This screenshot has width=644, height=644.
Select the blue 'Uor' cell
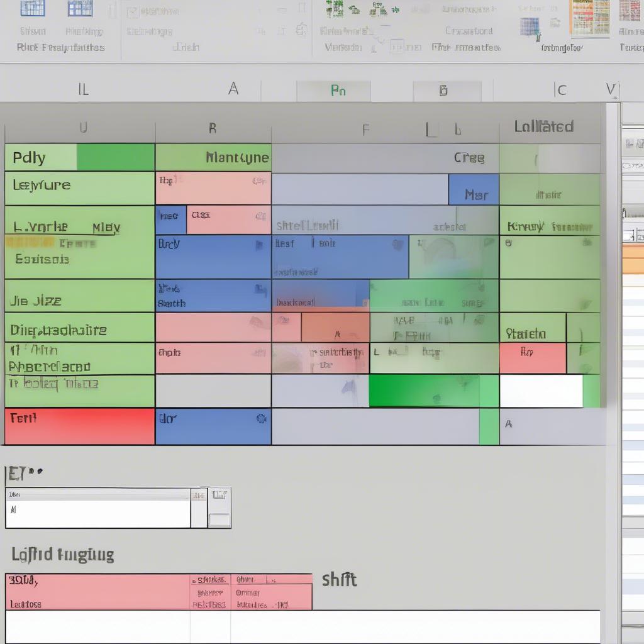[x=213, y=426]
